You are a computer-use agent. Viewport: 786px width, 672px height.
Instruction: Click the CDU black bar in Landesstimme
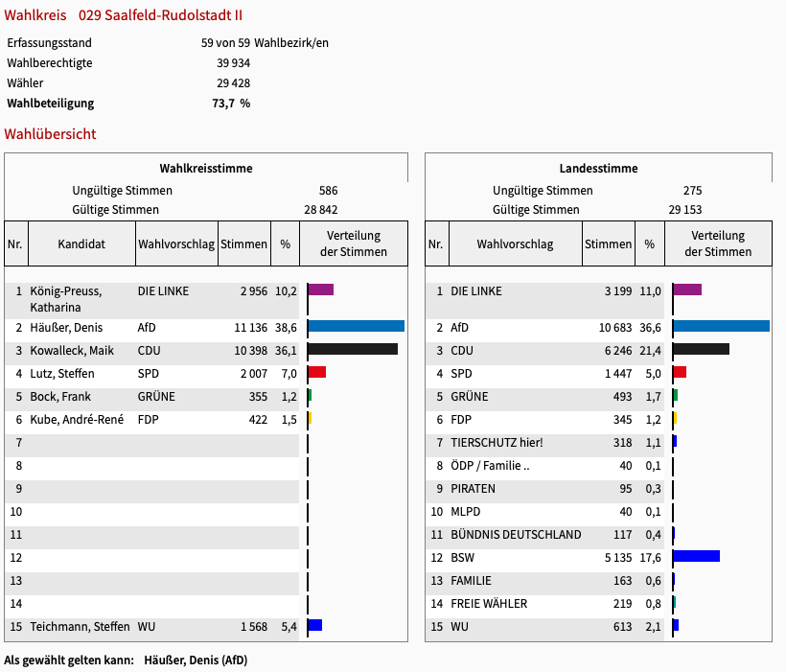click(x=702, y=349)
